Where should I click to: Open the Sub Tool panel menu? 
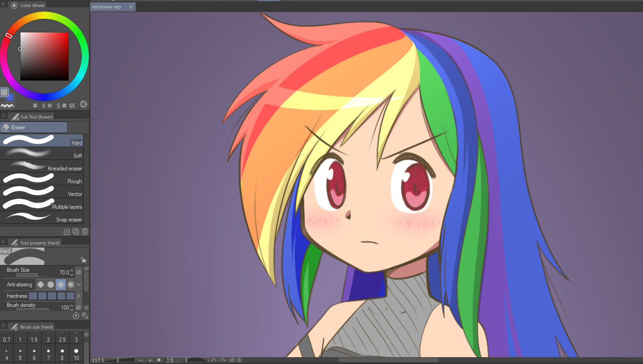(x=4, y=116)
